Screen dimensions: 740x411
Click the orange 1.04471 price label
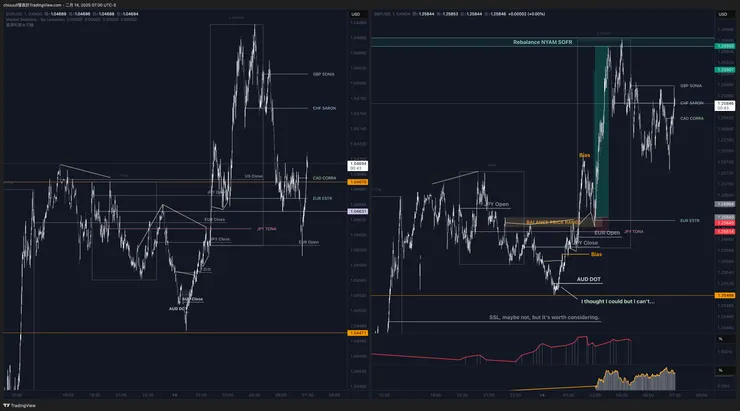pyautogui.click(x=358, y=333)
